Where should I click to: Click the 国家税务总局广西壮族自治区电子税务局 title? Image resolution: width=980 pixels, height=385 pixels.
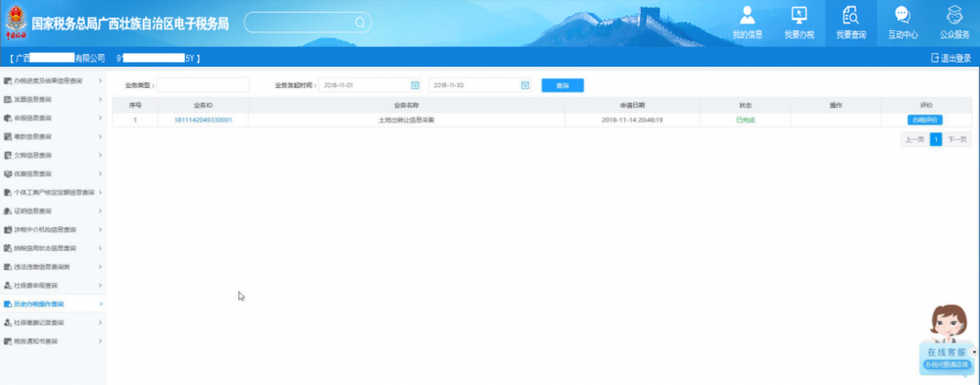130,24
